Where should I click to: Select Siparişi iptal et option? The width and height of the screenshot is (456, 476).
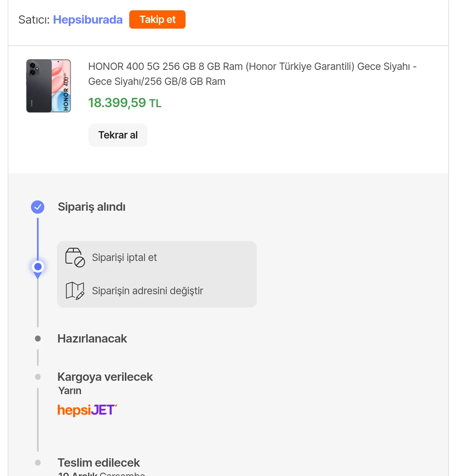click(124, 257)
